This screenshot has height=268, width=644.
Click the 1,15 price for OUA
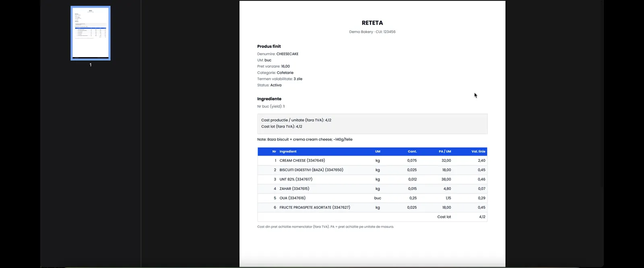pyautogui.click(x=448, y=198)
